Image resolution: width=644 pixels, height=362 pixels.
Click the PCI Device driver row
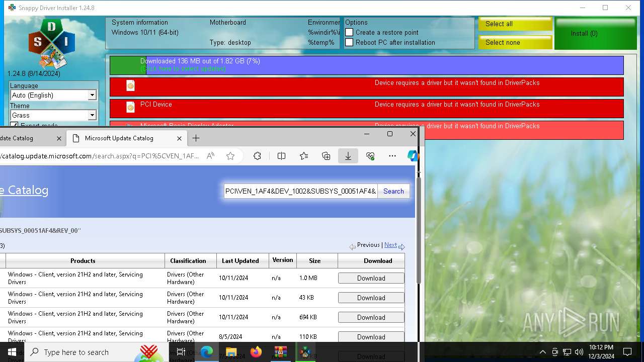(x=367, y=109)
